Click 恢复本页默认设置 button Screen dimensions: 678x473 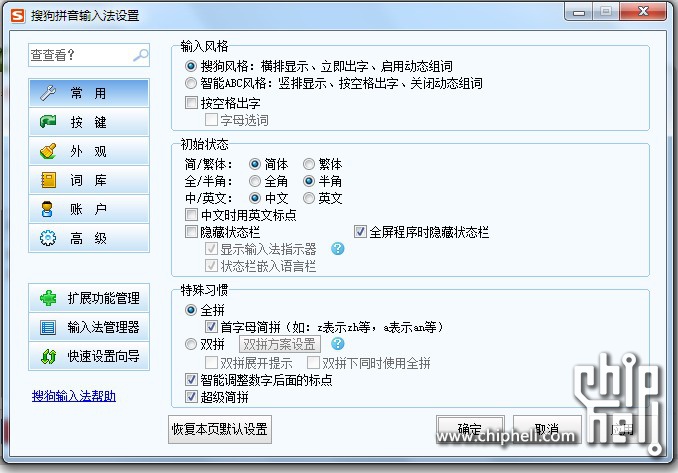220,429
